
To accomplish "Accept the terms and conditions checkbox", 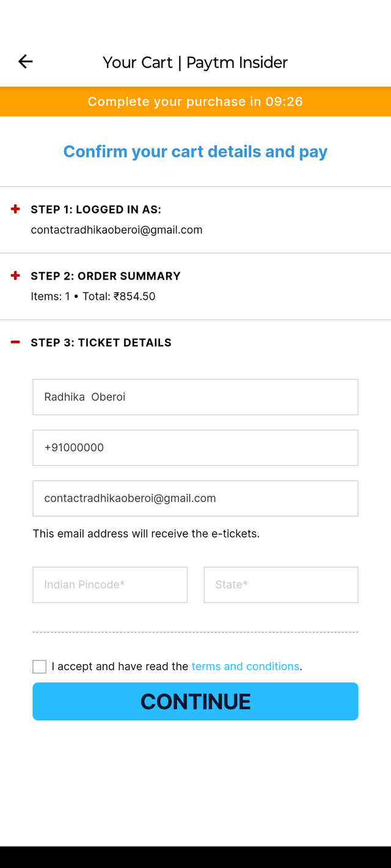I will click(x=40, y=667).
